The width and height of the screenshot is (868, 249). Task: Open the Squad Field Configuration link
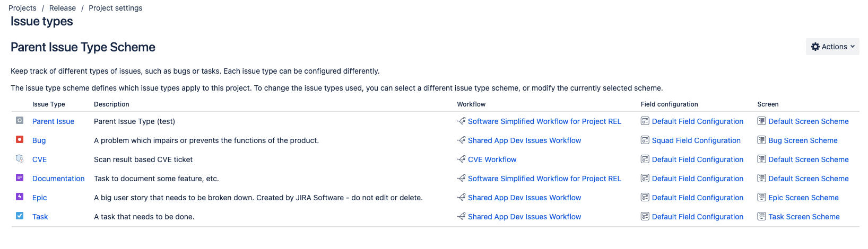coord(696,140)
